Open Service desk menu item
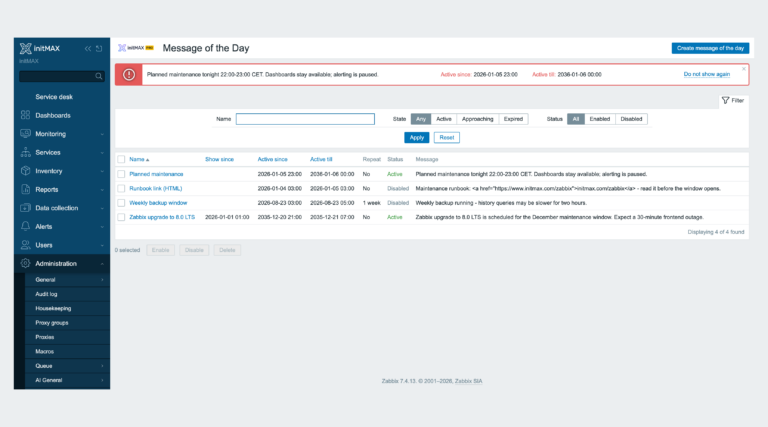 tap(54, 97)
